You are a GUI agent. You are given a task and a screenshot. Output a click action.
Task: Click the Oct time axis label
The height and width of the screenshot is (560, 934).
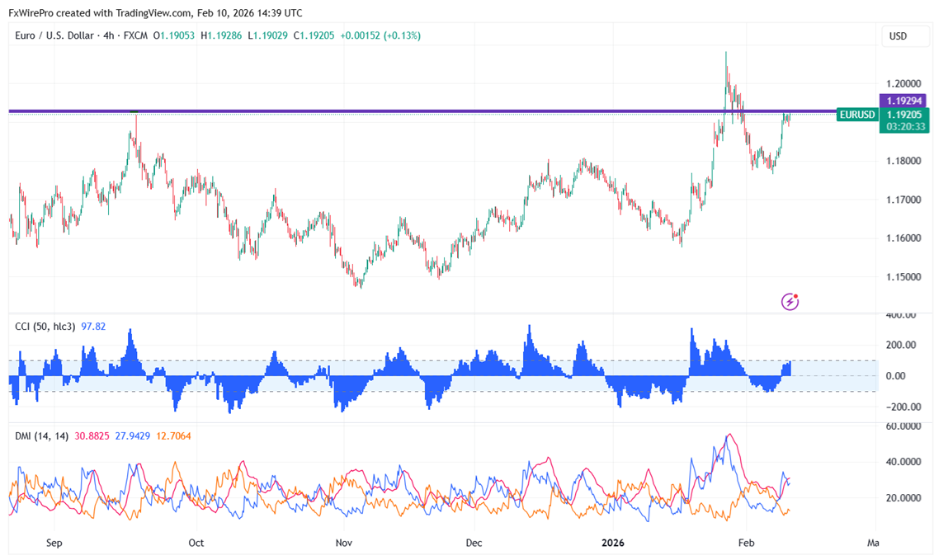point(196,543)
